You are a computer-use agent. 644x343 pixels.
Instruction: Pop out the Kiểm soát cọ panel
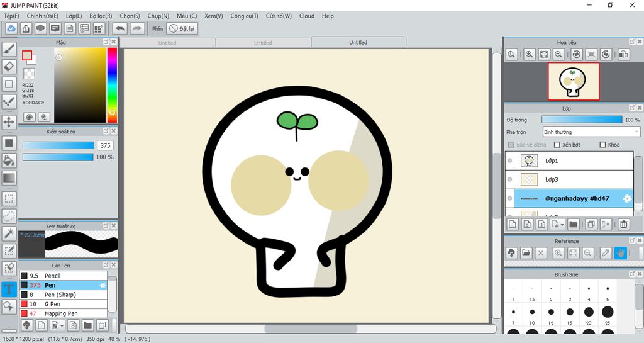coord(106,131)
